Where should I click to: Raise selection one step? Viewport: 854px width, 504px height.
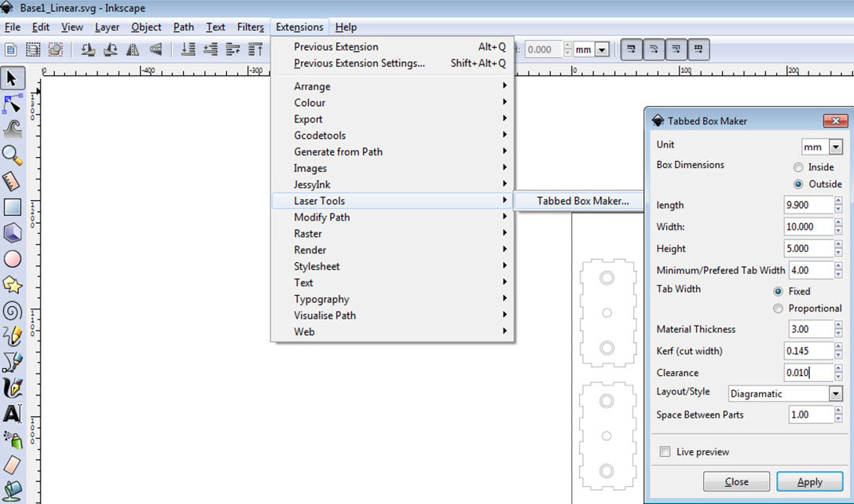pyautogui.click(x=233, y=49)
